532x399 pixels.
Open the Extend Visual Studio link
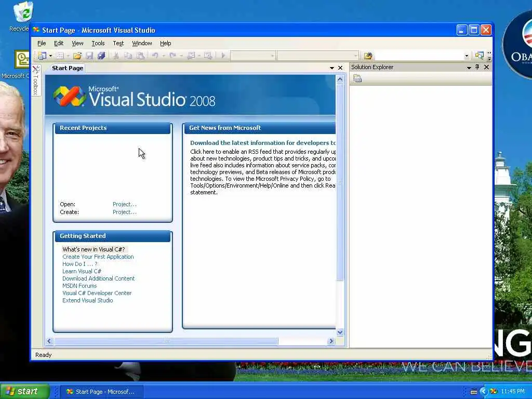point(87,301)
